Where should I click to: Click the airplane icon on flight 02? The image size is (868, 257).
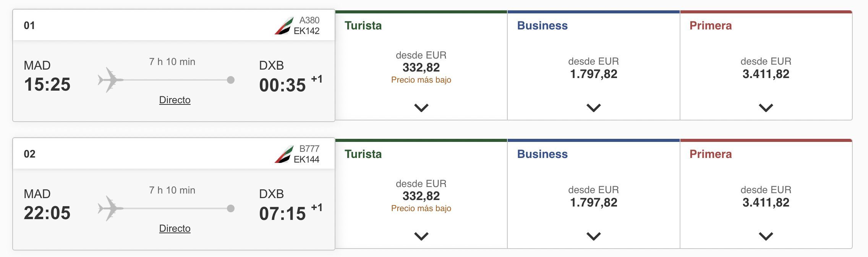110,208
